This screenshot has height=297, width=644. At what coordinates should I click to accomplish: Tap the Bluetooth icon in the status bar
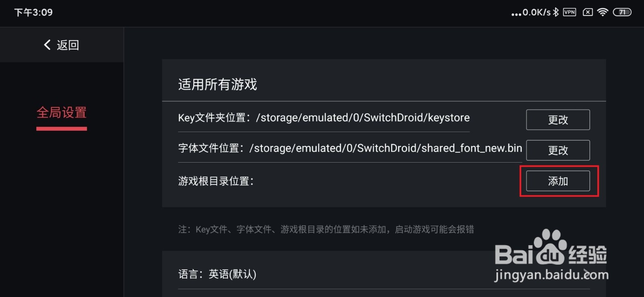click(x=556, y=12)
